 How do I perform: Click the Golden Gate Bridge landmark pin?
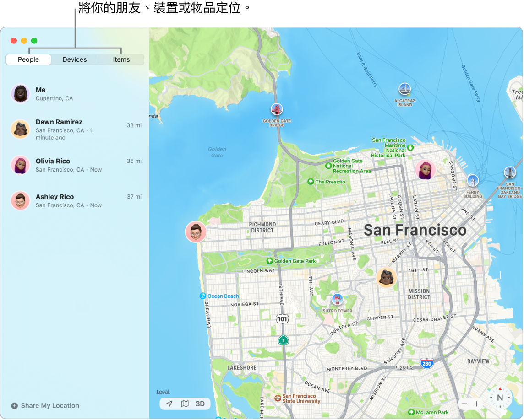[x=277, y=110]
